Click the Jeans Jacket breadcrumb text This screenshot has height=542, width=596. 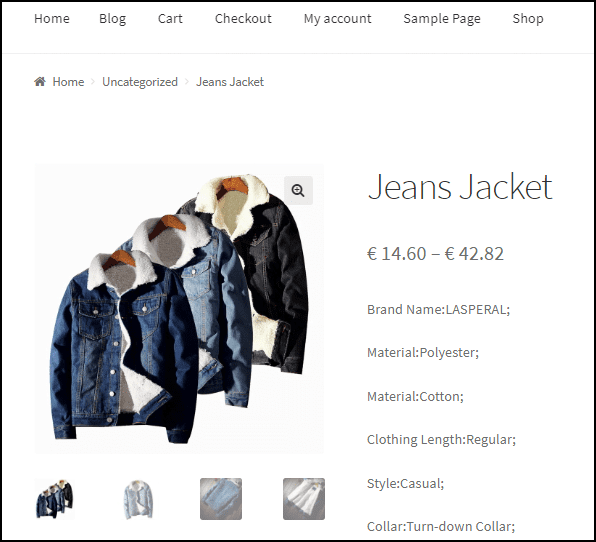pyautogui.click(x=230, y=82)
